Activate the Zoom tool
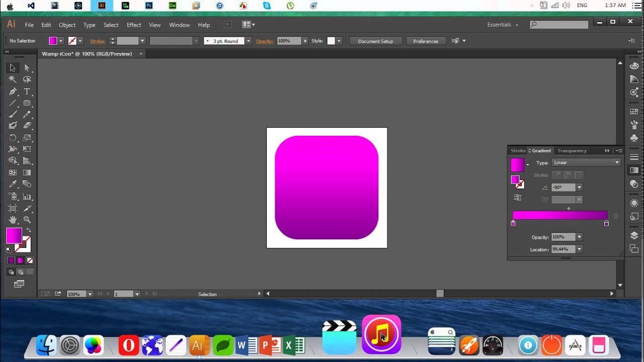The width and height of the screenshot is (644, 362). (x=27, y=220)
